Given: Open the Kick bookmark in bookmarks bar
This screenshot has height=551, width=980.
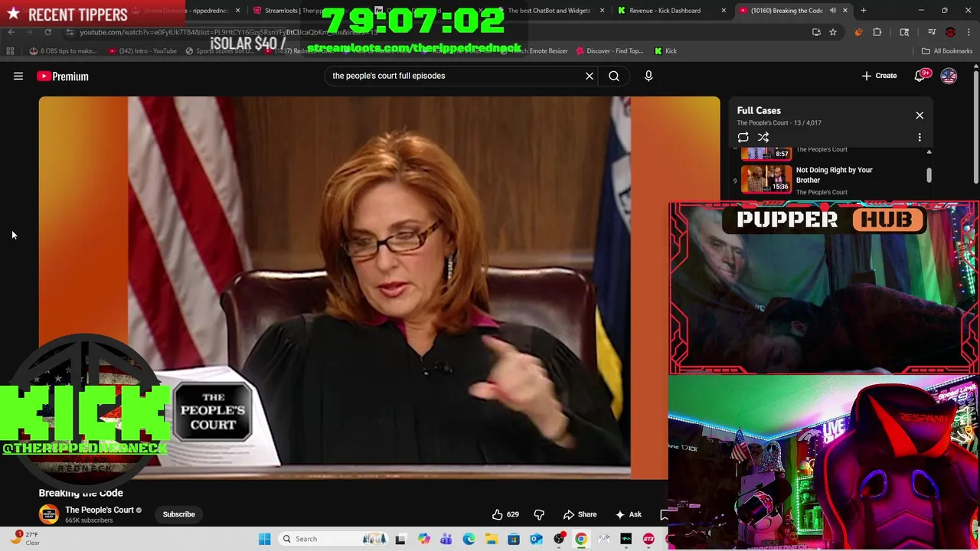Looking at the screenshot, I should pos(665,51).
